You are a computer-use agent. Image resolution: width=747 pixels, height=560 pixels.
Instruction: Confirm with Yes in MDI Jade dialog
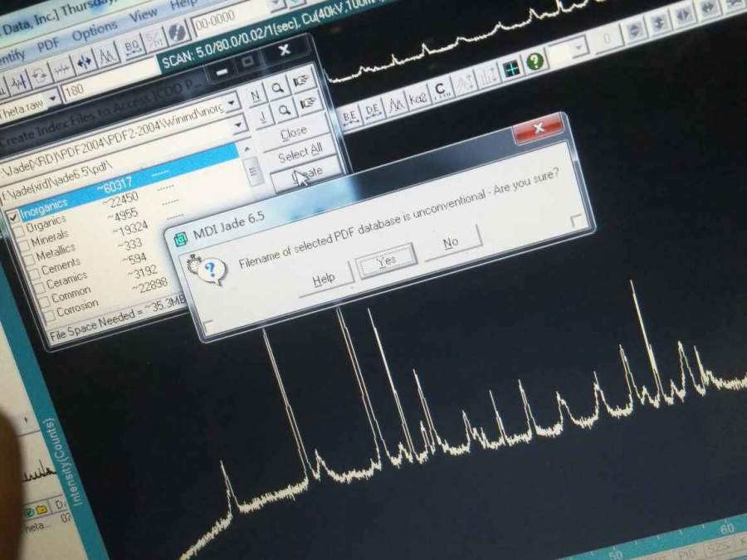click(386, 261)
